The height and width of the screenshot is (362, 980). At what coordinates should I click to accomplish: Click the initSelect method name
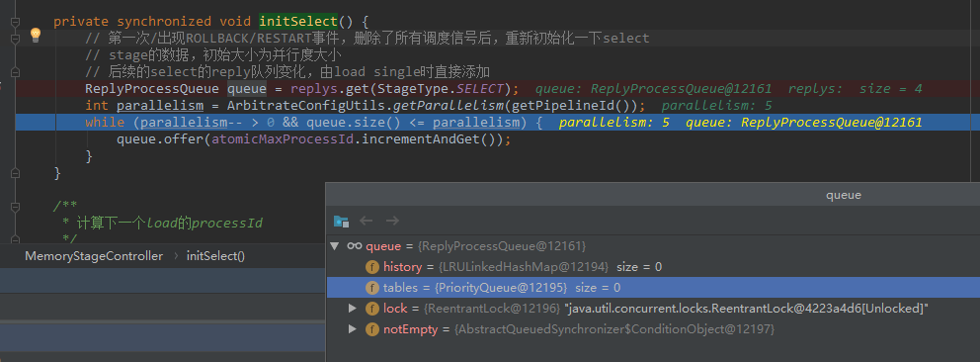coord(298,21)
